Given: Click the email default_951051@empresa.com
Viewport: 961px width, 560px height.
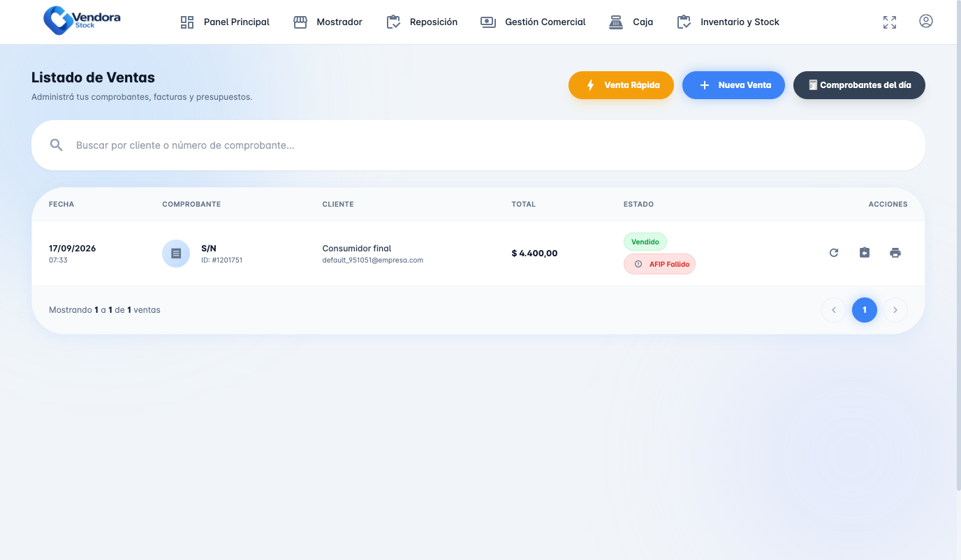Looking at the screenshot, I should (x=373, y=260).
